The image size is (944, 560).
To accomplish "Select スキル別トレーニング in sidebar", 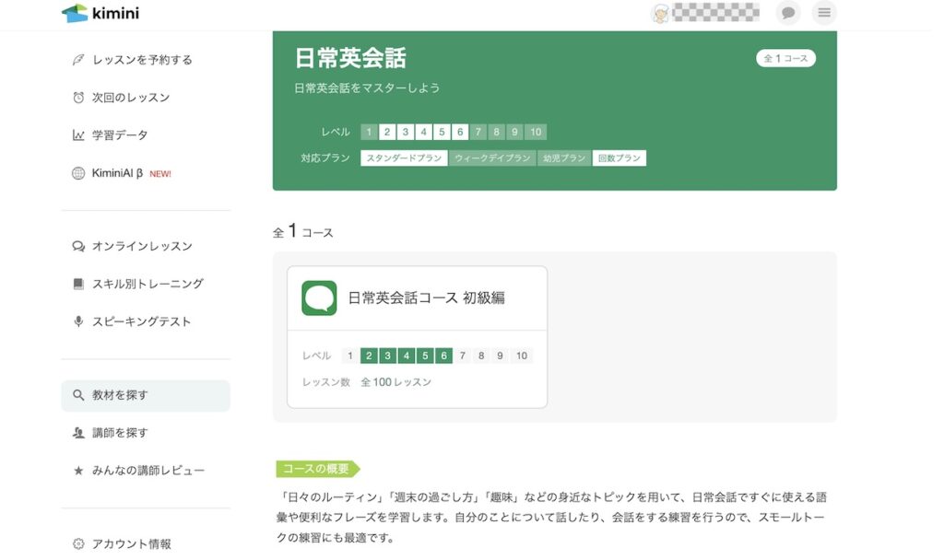I will click(147, 284).
